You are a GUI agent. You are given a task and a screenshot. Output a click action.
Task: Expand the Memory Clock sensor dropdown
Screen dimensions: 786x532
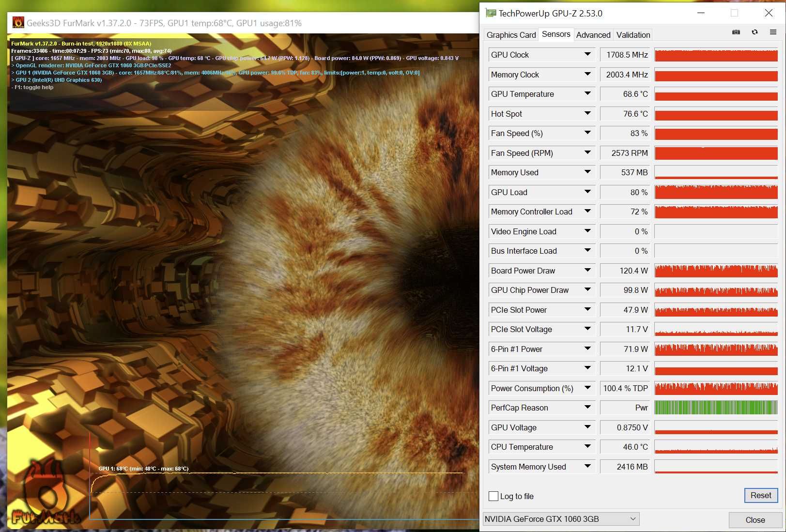click(x=587, y=75)
